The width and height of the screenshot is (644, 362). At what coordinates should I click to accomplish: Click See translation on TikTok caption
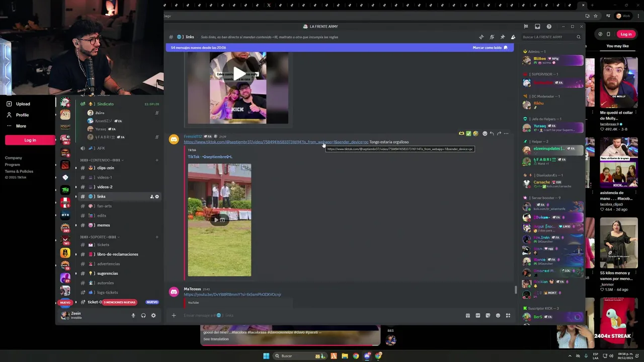(x=216, y=339)
